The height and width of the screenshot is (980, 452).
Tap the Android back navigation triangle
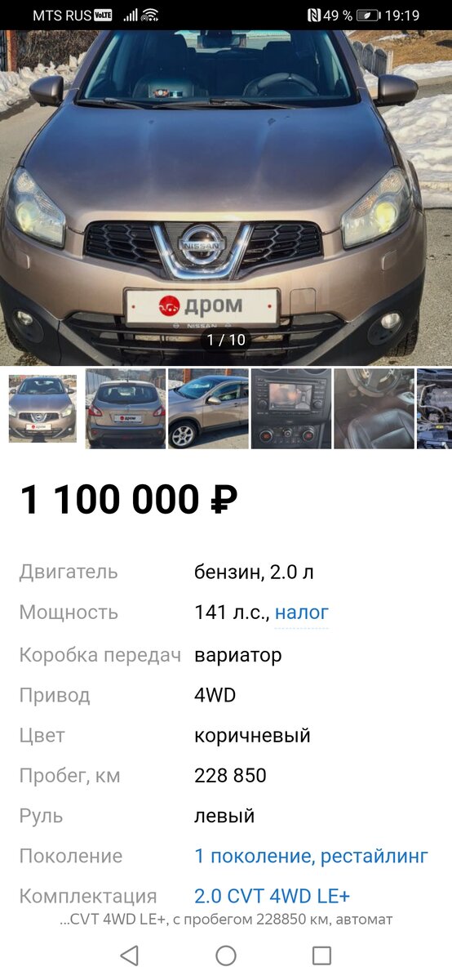click(x=129, y=955)
